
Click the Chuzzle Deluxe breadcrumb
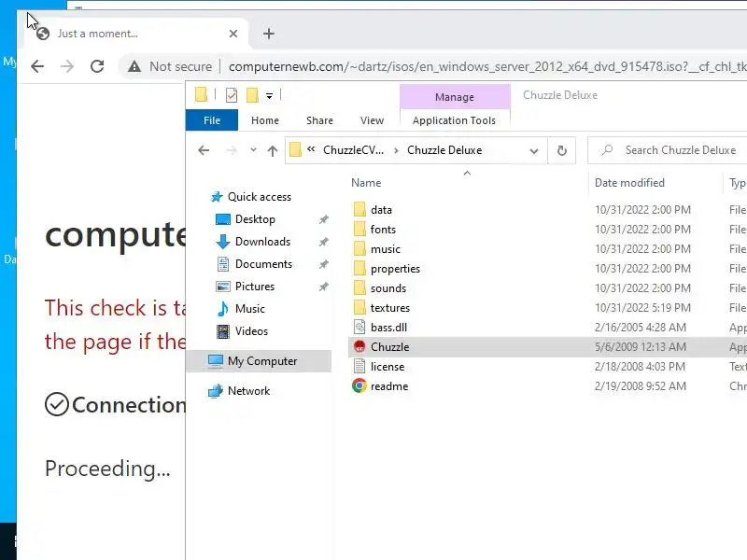444,150
